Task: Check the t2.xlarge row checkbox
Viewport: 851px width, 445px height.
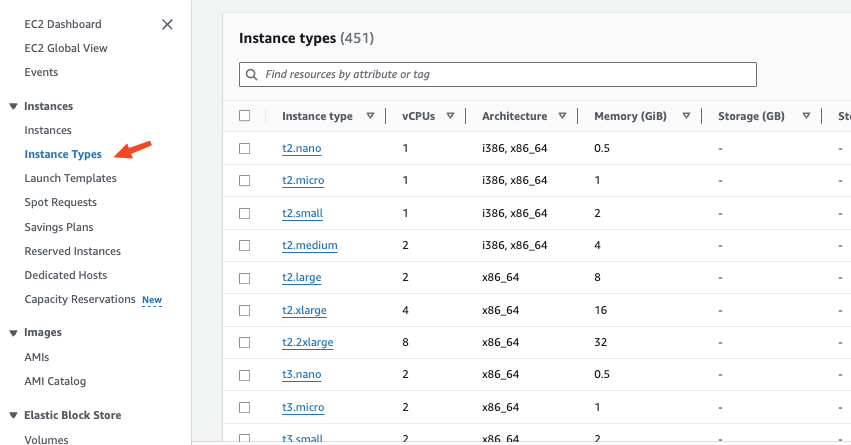Action: 245,310
